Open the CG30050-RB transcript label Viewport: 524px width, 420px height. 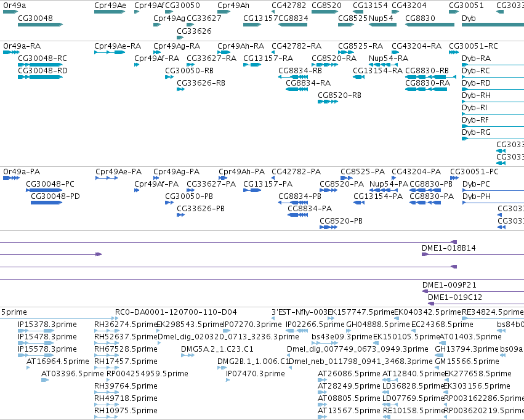pos(189,70)
